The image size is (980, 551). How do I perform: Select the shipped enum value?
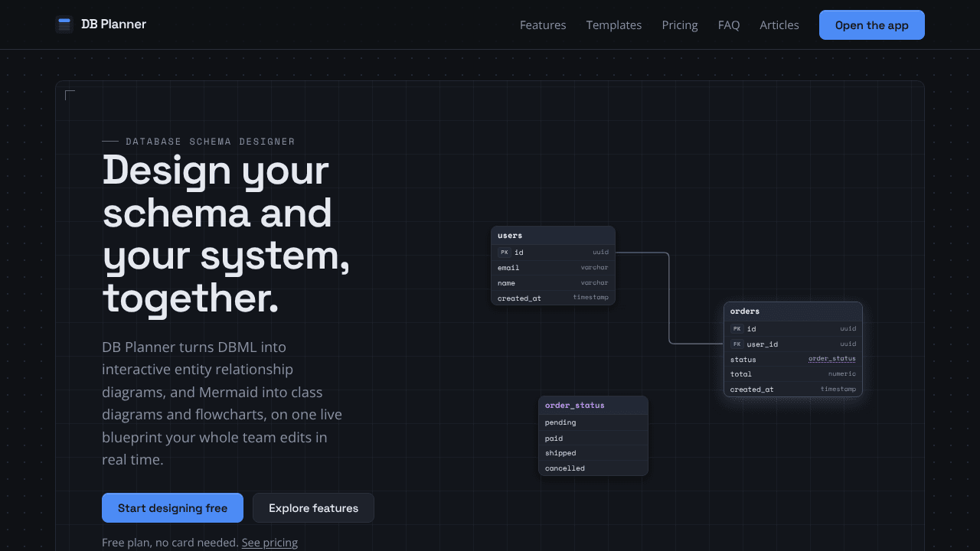(x=593, y=453)
